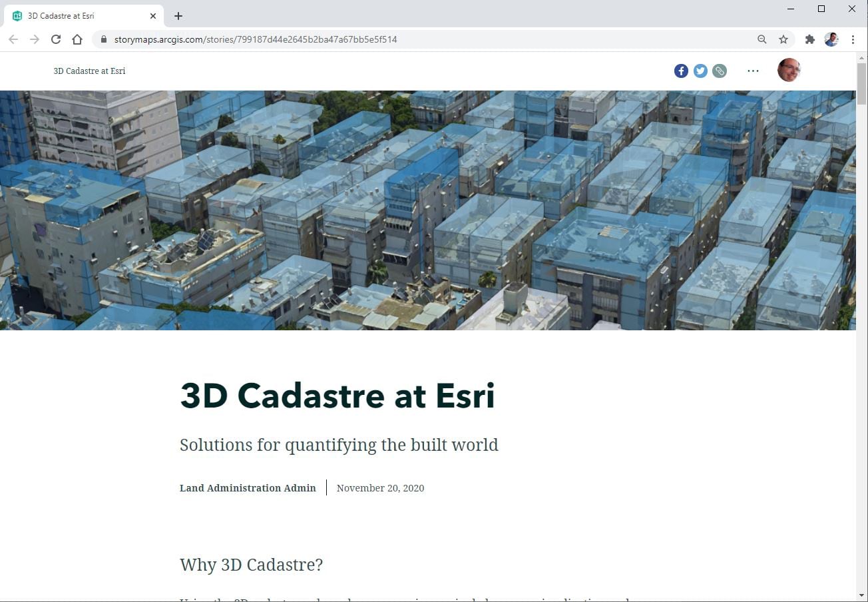Click scrollbar up arrow
Viewport: 868px width, 602px height.
point(861,58)
